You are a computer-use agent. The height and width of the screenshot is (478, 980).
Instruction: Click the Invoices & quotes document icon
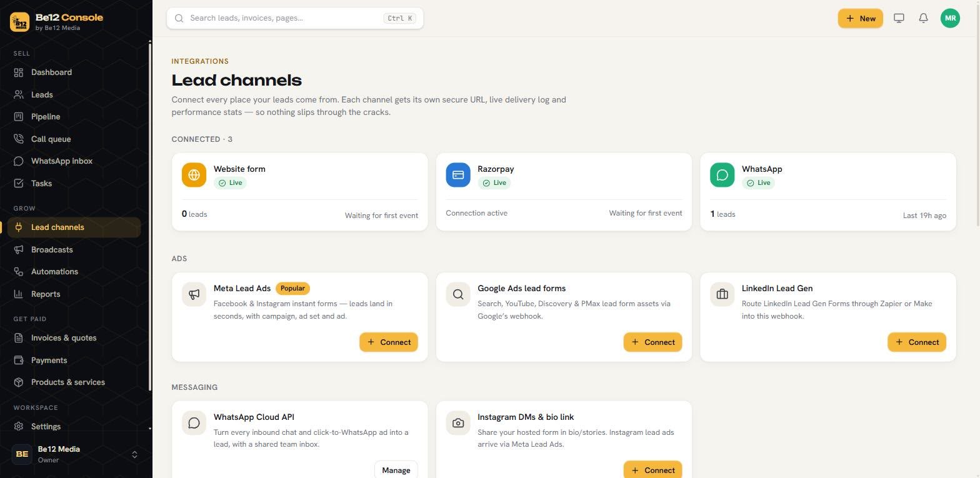pos(19,338)
